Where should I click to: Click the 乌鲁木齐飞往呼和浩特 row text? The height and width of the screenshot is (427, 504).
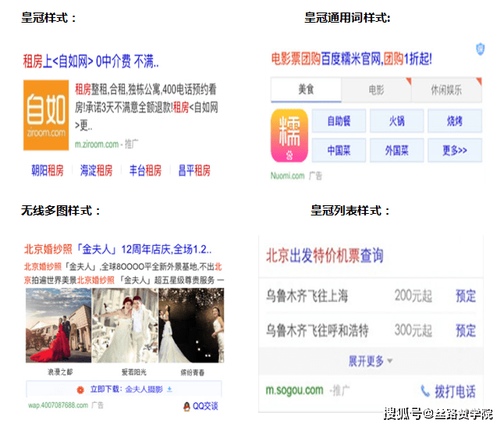317,330
